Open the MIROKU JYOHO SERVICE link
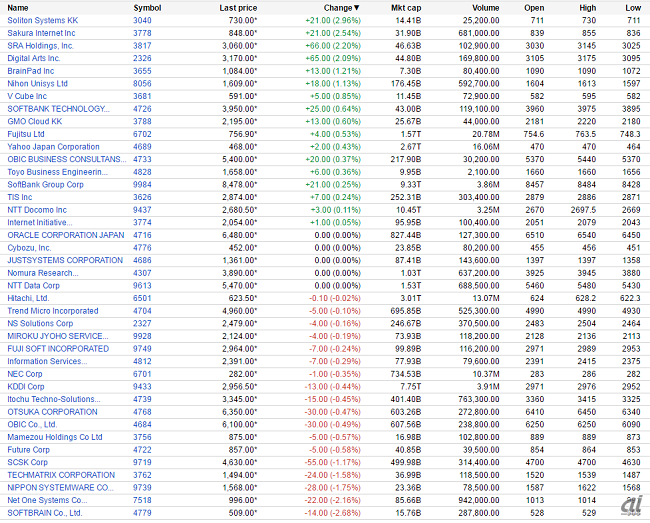This screenshot has height=523, width=650. point(58,337)
